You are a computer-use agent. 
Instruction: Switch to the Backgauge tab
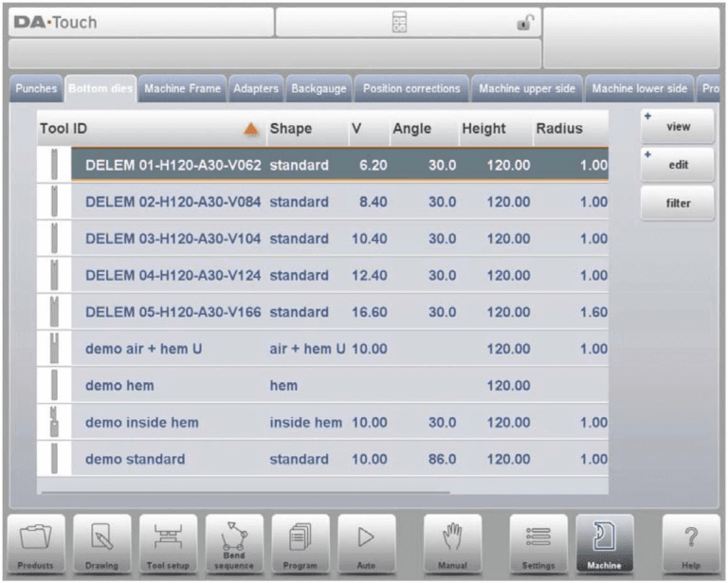click(x=318, y=88)
